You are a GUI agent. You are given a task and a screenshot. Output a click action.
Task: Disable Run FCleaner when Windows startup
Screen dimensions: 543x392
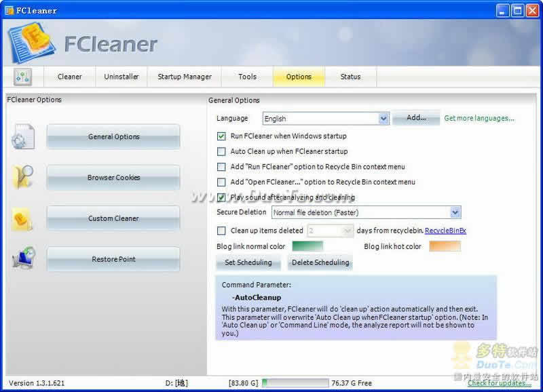(221, 136)
